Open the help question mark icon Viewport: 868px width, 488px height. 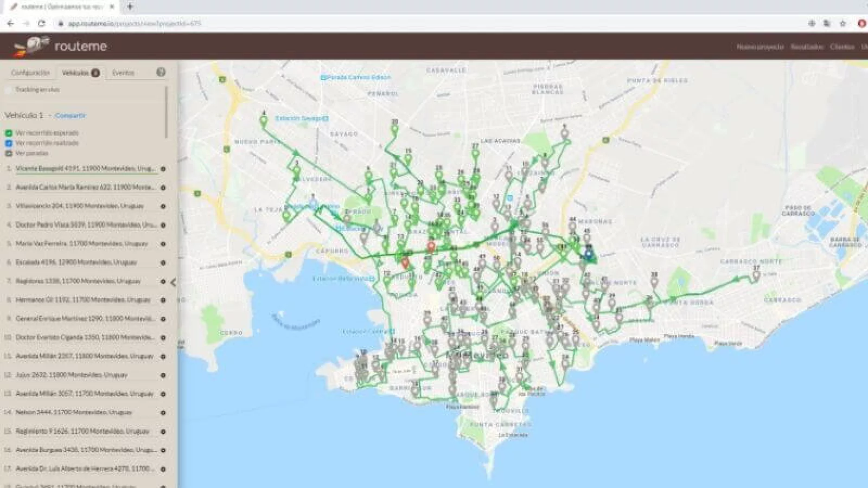coord(161,72)
